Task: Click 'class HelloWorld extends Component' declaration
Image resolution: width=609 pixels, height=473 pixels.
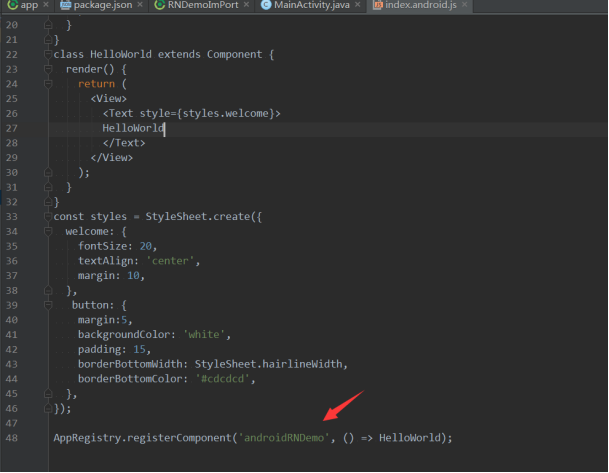Action: 158,54
